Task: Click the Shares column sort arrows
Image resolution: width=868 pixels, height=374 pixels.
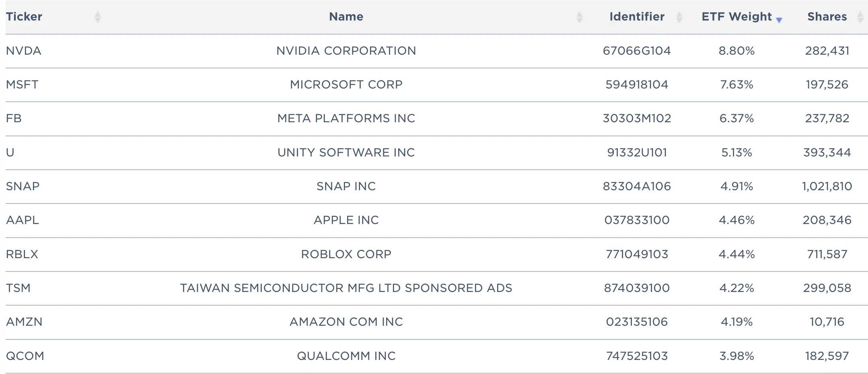Action: (x=860, y=17)
